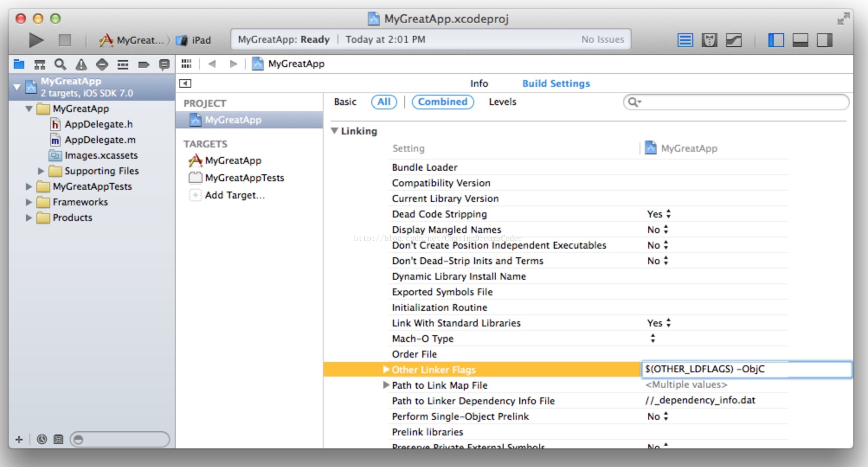Open the Log navigator speech-bubble icon

pos(164,64)
